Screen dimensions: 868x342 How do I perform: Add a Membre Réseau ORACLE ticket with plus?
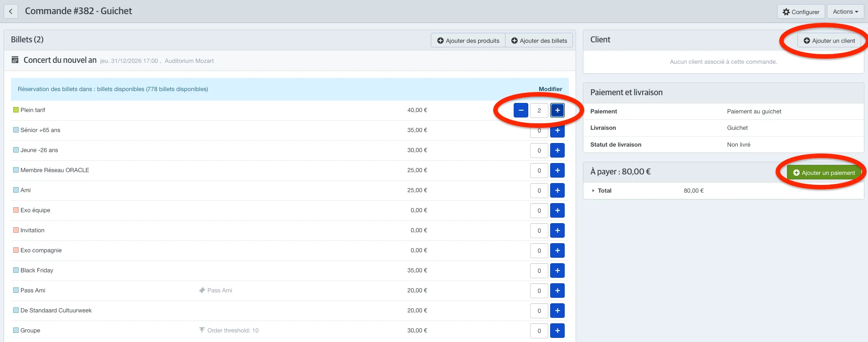pos(557,170)
